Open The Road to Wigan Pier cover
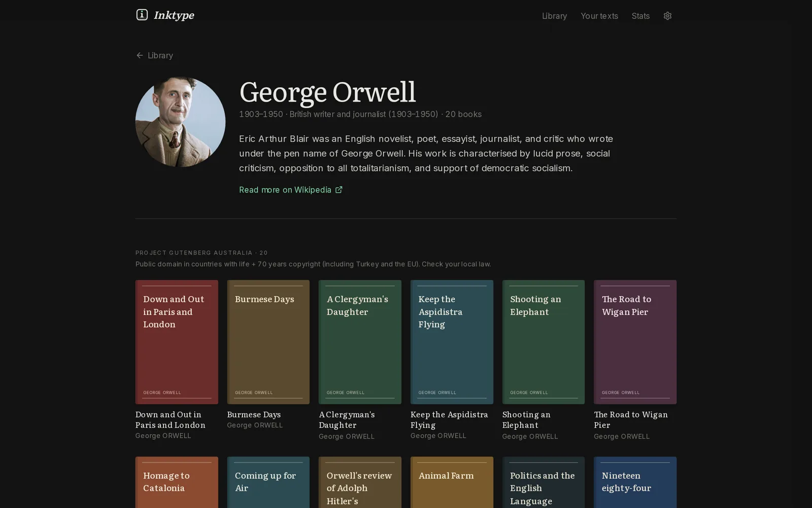The height and width of the screenshot is (508, 812). pos(635,342)
